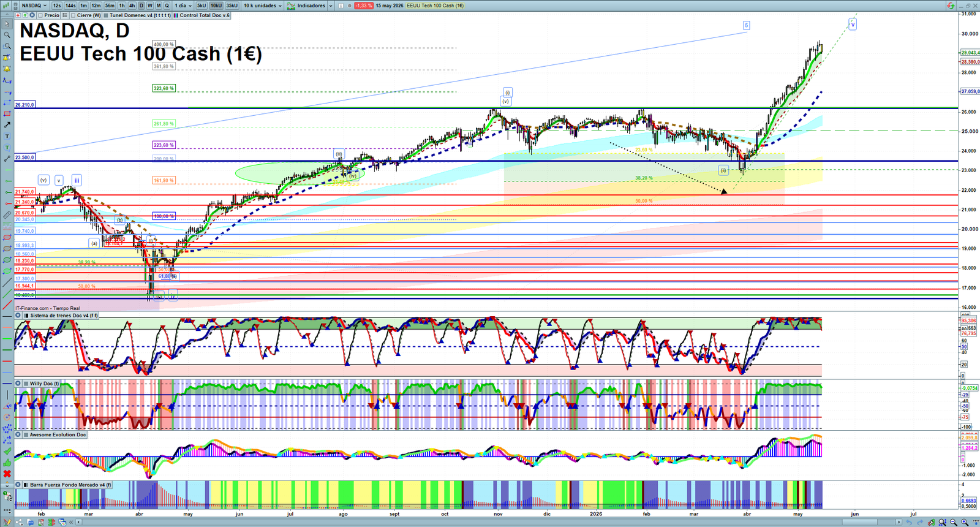Toggle the Tunel Domenec v4 indicator checkbox

[x=106, y=15]
